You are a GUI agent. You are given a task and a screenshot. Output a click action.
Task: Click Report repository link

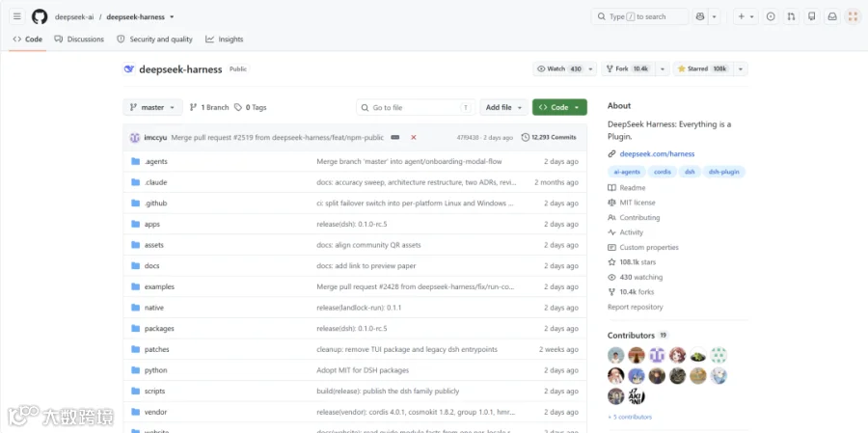tap(635, 307)
